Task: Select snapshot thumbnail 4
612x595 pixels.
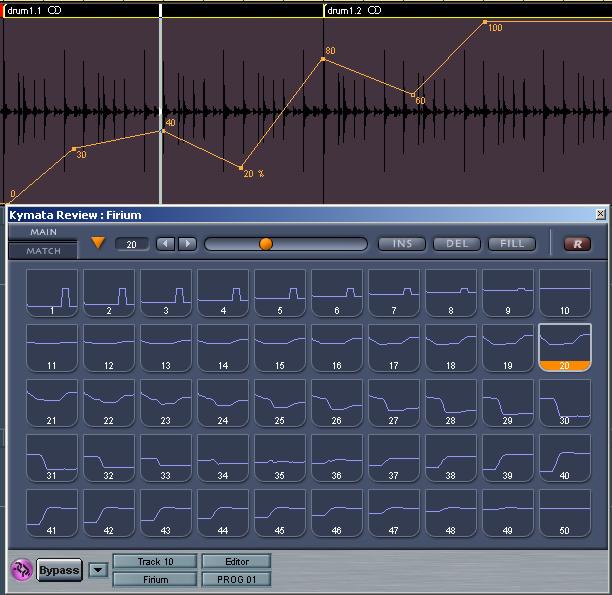Action: click(223, 292)
